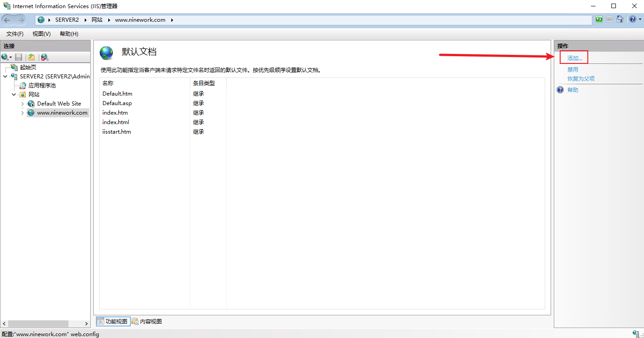Click the 恢复为父项 action link
644x338 pixels.
coord(581,78)
